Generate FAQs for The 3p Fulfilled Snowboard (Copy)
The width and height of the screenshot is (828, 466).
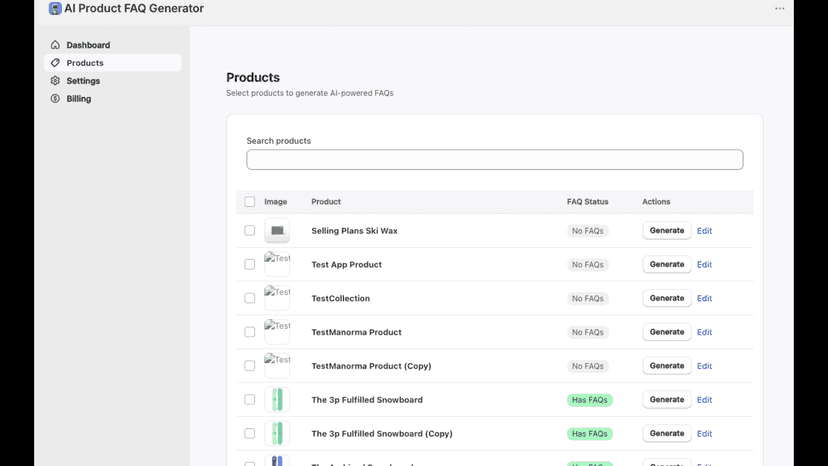click(667, 434)
